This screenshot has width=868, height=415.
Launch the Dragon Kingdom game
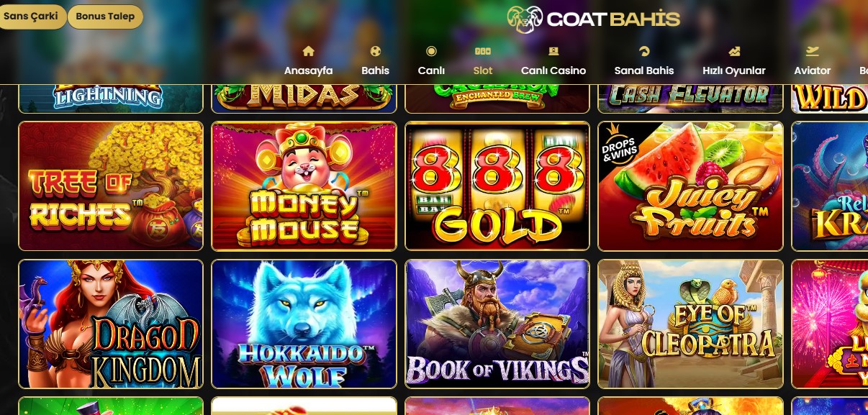tap(111, 324)
